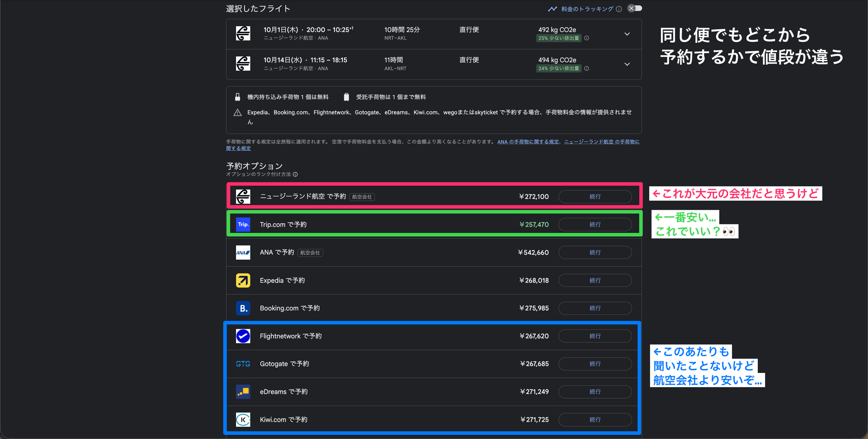This screenshot has height=439, width=868.
Task: Continue booking with Kiwi.com
Action: pyautogui.click(x=595, y=419)
